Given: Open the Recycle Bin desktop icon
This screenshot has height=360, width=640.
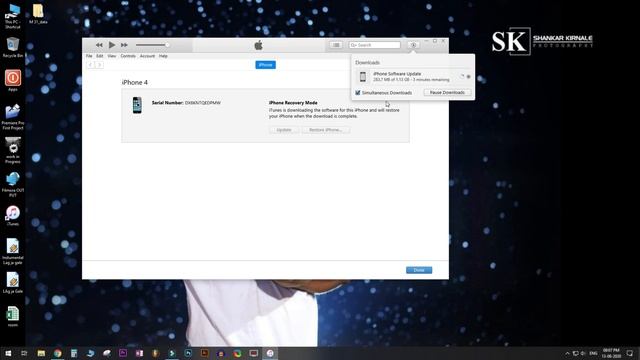Looking at the screenshot, I should [13, 47].
